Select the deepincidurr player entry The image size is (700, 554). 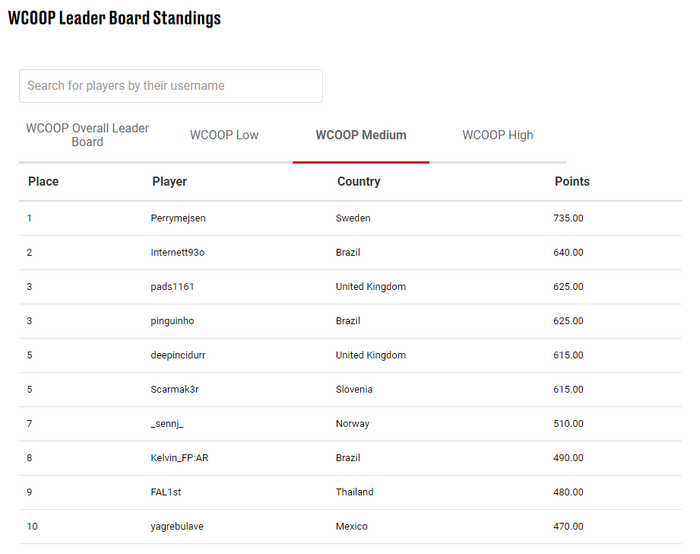pyautogui.click(x=350, y=355)
